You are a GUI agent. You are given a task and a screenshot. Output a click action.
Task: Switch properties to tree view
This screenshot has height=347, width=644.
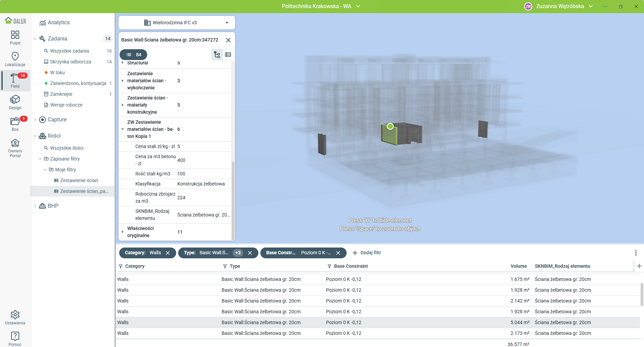pos(217,55)
